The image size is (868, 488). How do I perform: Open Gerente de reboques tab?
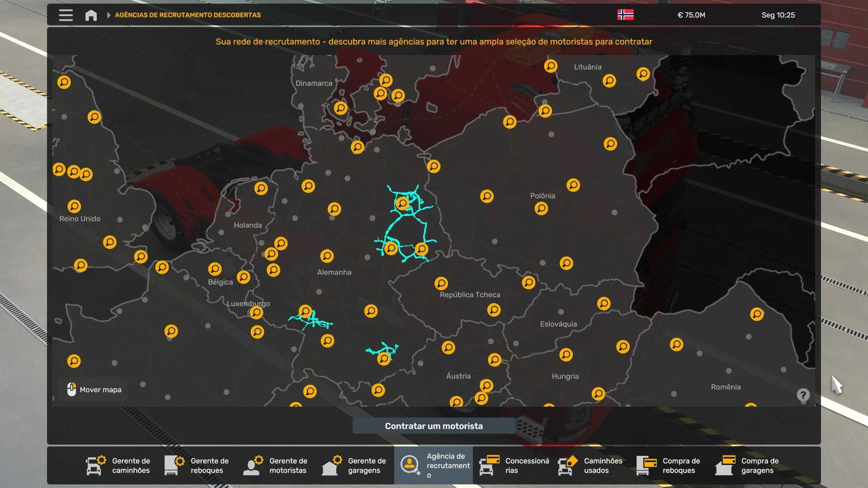(x=197, y=465)
